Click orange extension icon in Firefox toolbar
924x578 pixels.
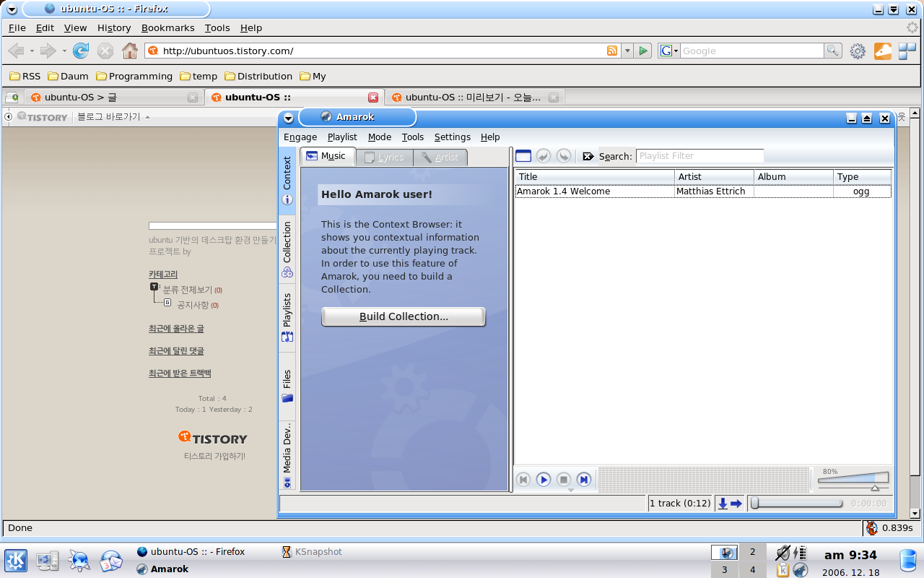coord(882,51)
